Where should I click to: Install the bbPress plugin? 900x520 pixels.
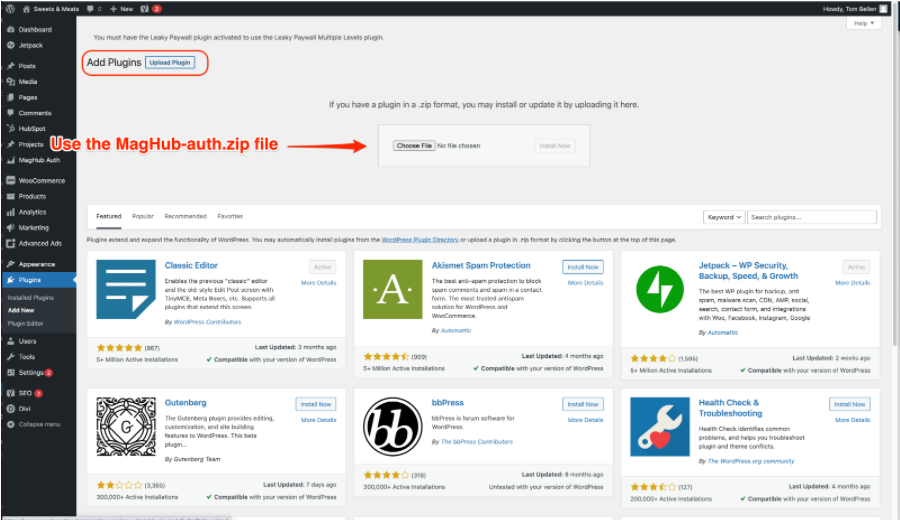[583, 404]
